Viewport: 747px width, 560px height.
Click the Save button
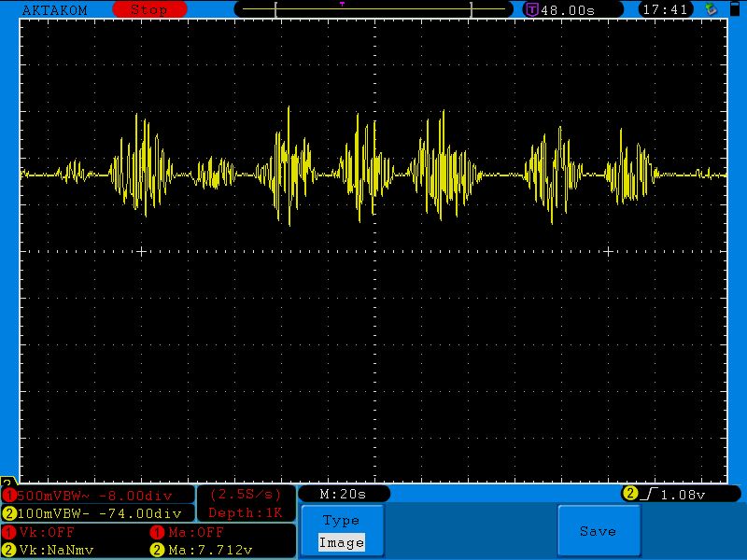pyautogui.click(x=599, y=530)
